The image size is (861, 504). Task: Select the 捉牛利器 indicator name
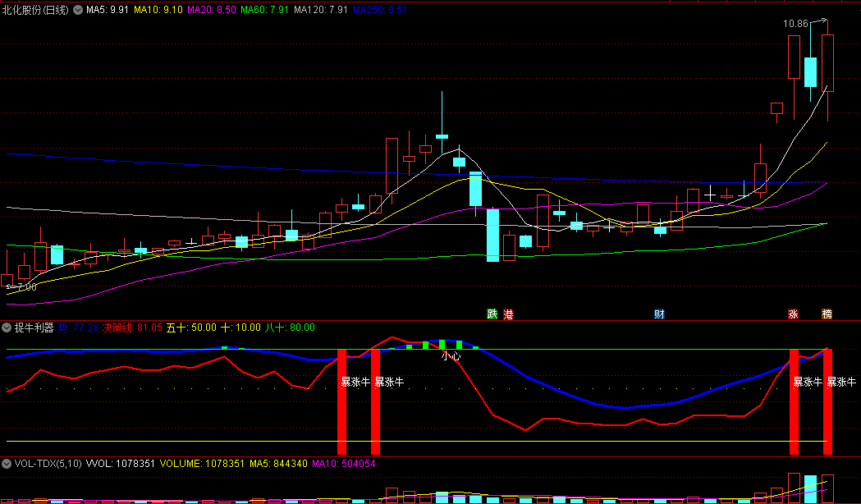34,328
